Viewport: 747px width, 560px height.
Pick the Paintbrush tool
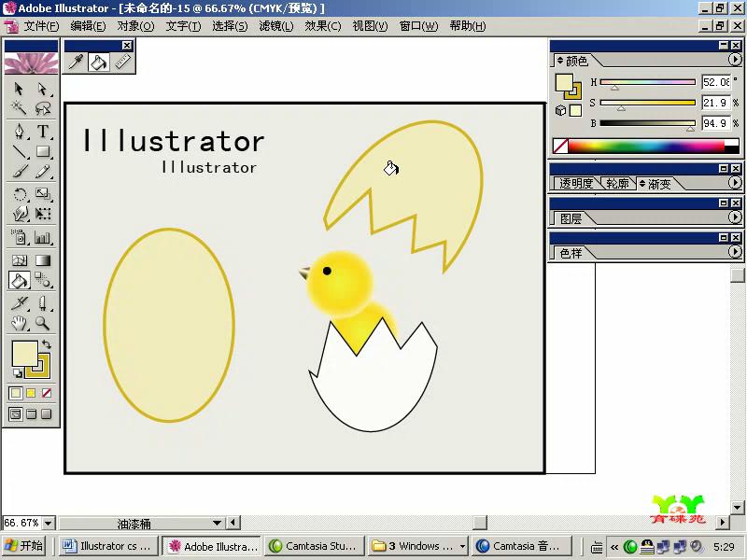click(19, 171)
